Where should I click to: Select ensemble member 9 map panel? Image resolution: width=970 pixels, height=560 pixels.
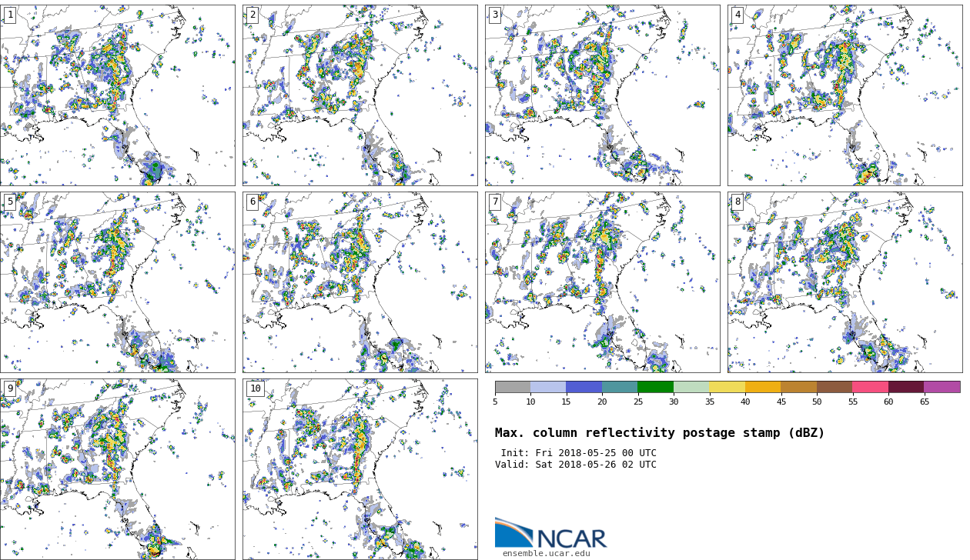pyautogui.click(x=117, y=469)
